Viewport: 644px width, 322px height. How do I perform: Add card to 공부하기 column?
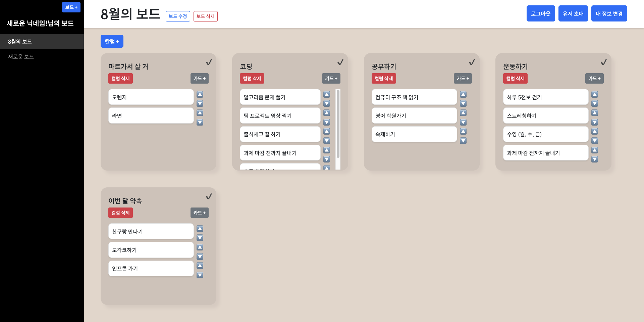coord(463,78)
